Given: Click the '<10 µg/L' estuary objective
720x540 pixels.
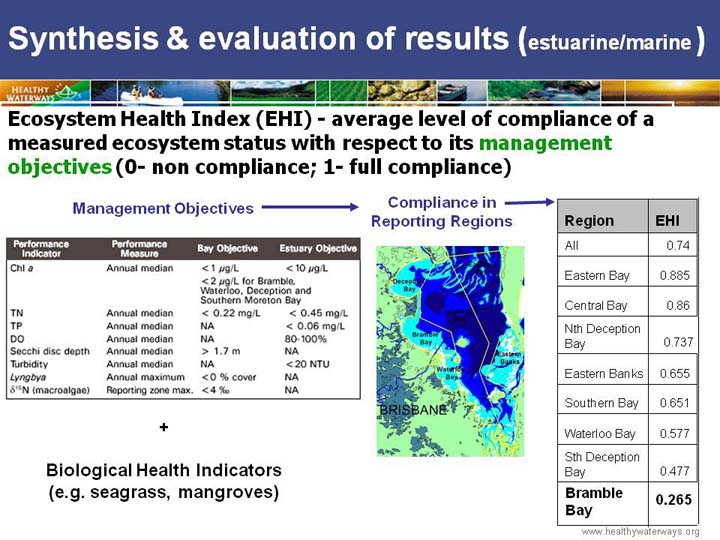Looking at the screenshot, I should pos(307,268).
